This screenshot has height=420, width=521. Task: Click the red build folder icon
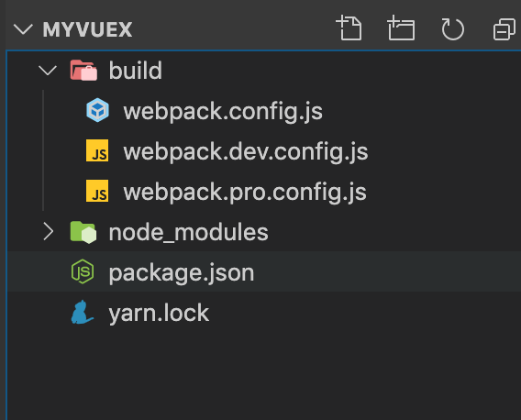83,70
